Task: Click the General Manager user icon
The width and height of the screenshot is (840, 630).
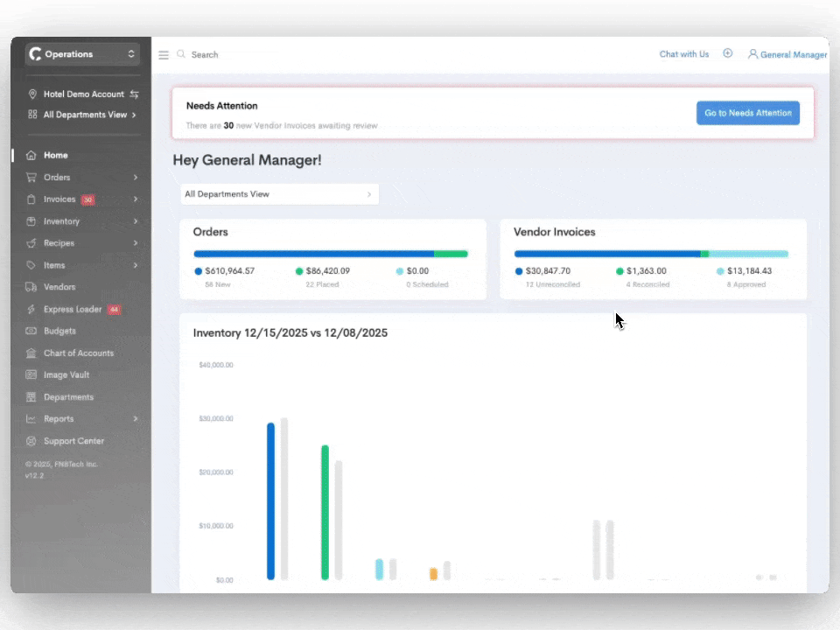Action: point(752,54)
